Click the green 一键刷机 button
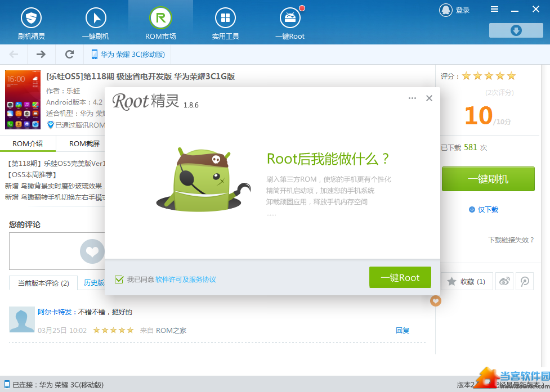 488,179
